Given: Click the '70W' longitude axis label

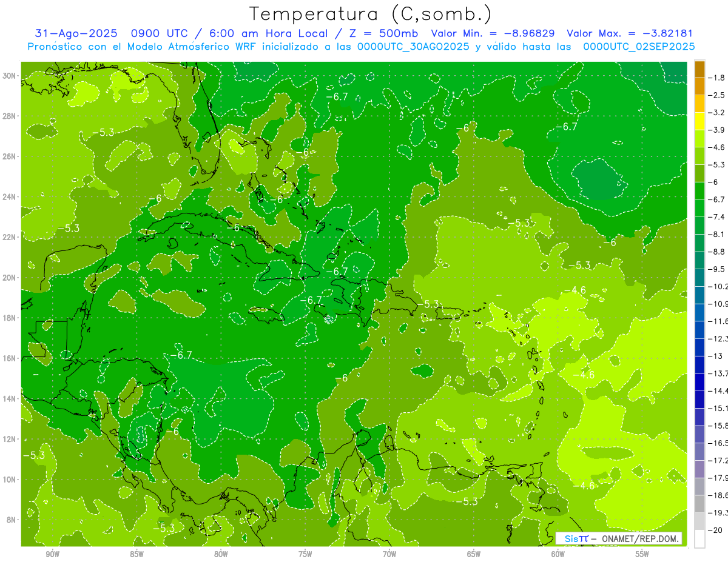Looking at the screenshot, I should [x=389, y=554].
